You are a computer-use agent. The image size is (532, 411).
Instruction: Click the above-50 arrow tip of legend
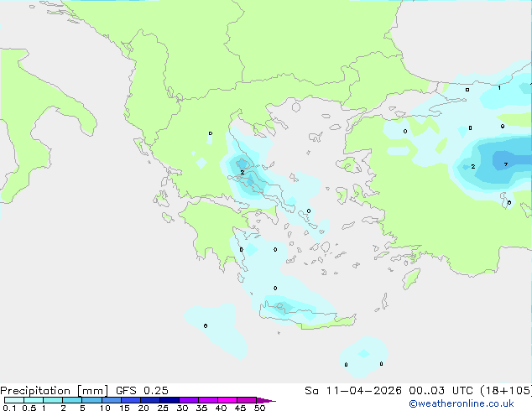tap(266, 400)
